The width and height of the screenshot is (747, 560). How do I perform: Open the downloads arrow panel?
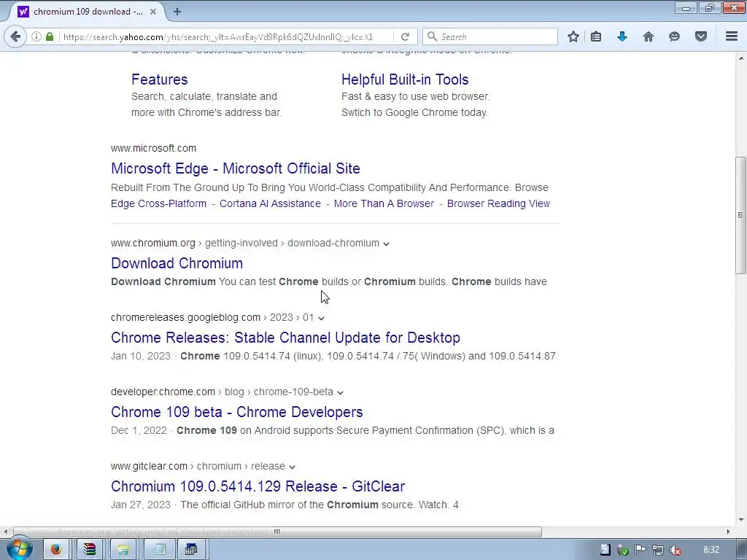pos(622,36)
